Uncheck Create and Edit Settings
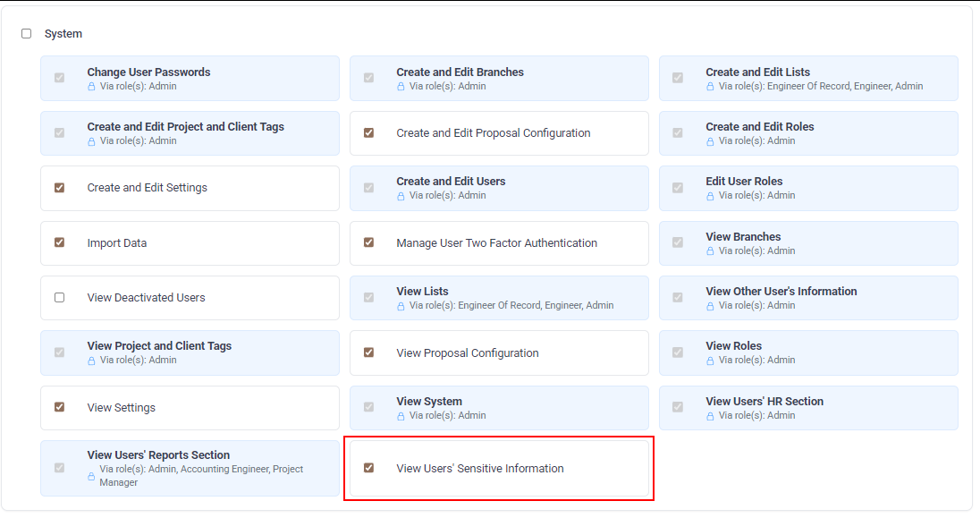The width and height of the screenshot is (980, 518). (60, 188)
